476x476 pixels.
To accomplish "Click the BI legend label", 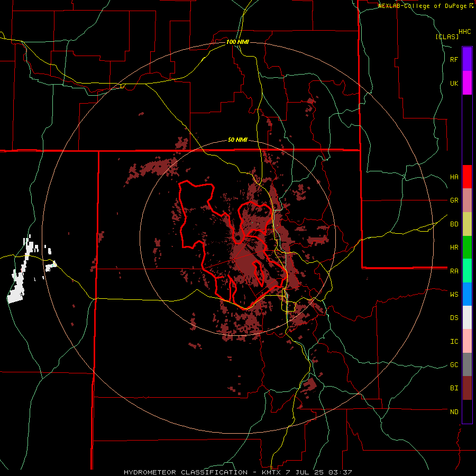I will [x=454, y=388].
